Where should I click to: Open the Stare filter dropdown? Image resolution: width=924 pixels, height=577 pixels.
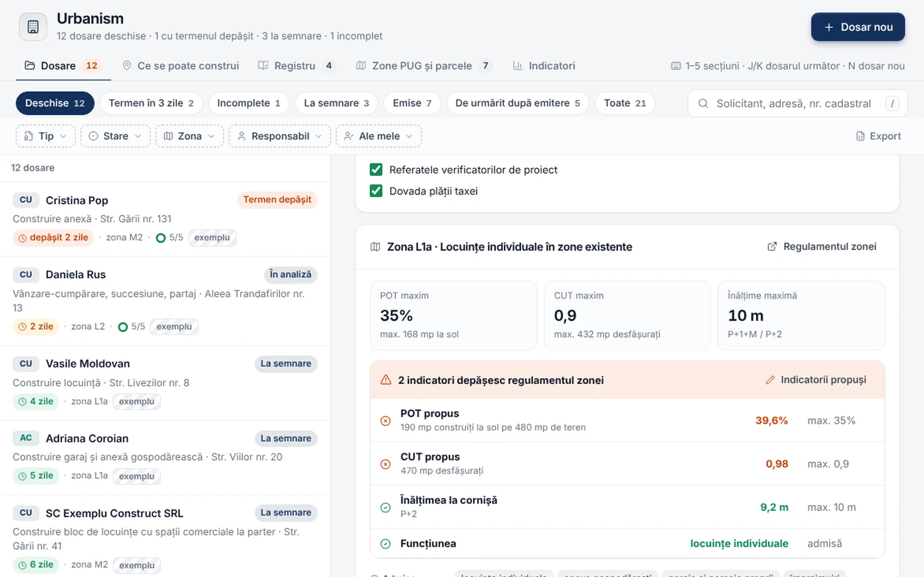pyautogui.click(x=115, y=136)
